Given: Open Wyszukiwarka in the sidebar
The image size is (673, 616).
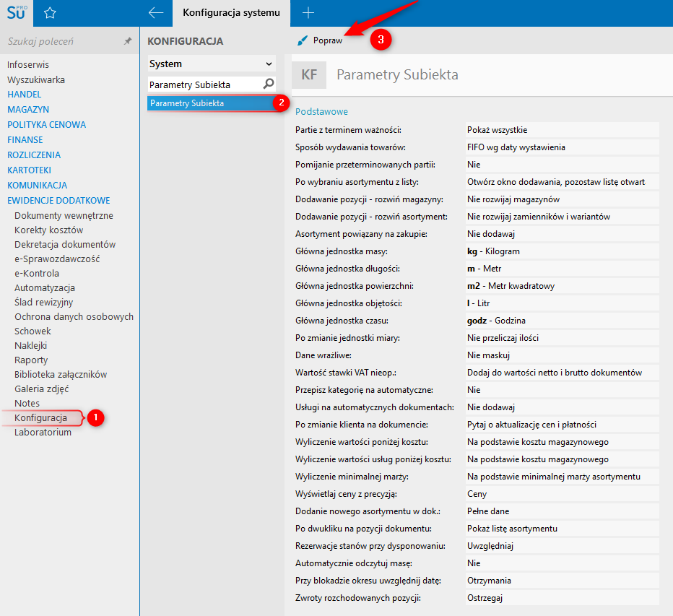Looking at the screenshot, I should click(36, 80).
